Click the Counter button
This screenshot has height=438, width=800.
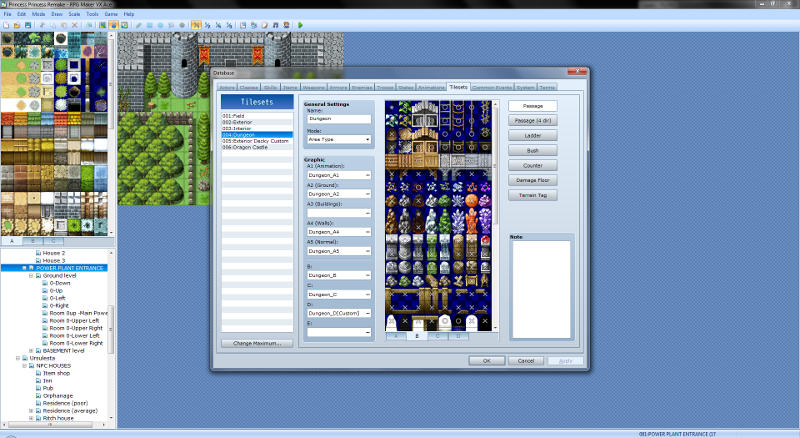[x=533, y=165]
